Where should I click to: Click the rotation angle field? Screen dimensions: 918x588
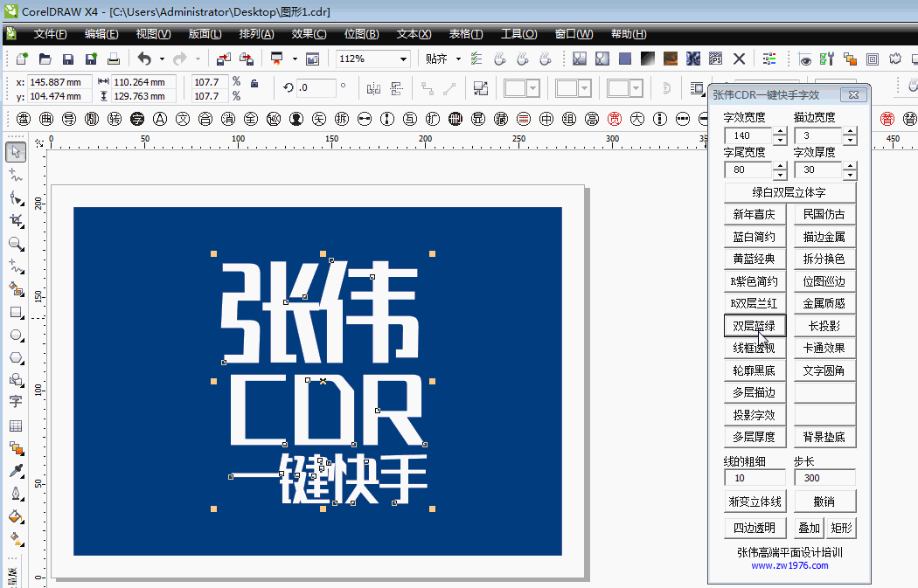pos(316,87)
